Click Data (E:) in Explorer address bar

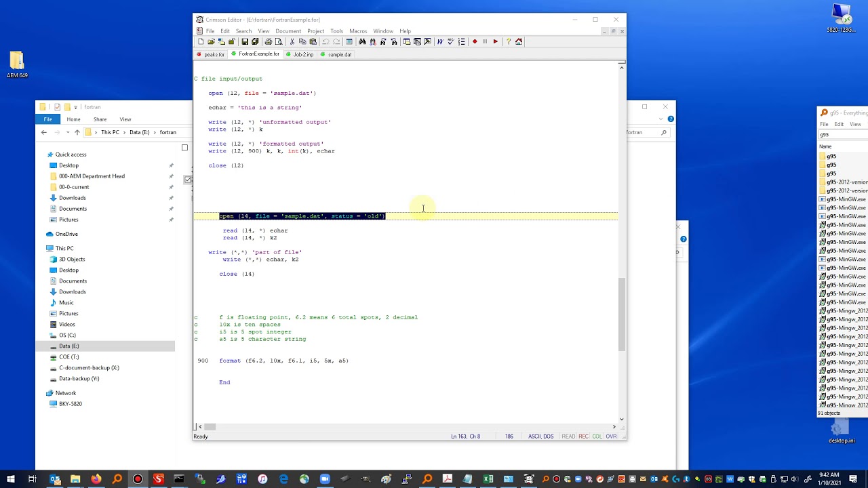click(x=139, y=133)
